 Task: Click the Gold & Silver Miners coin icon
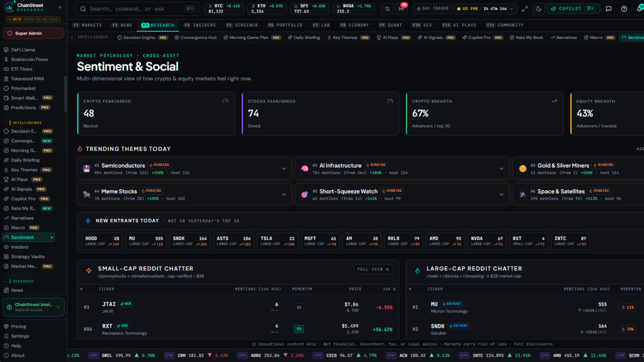click(522, 169)
